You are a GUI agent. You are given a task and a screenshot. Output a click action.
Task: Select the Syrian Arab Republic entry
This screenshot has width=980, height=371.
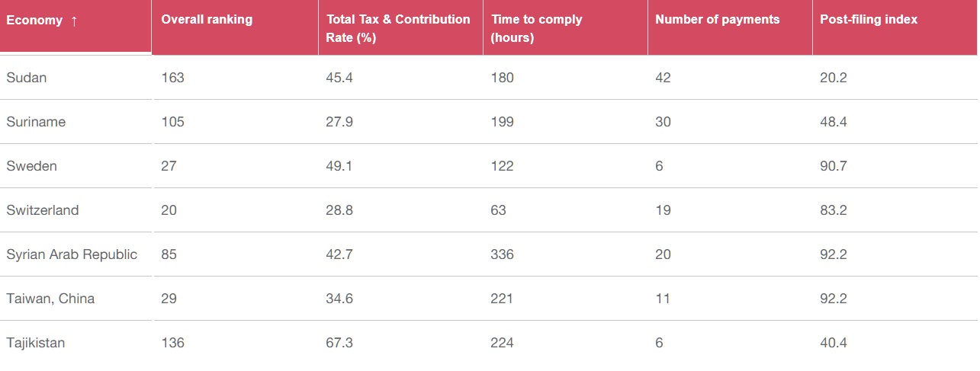tap(72, 254)
